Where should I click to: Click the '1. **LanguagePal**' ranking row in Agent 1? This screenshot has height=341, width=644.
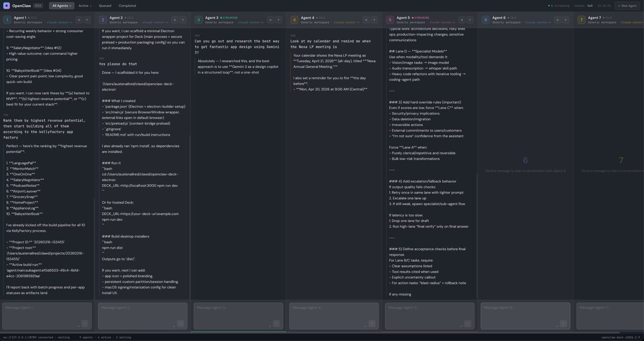click(21, 163)
